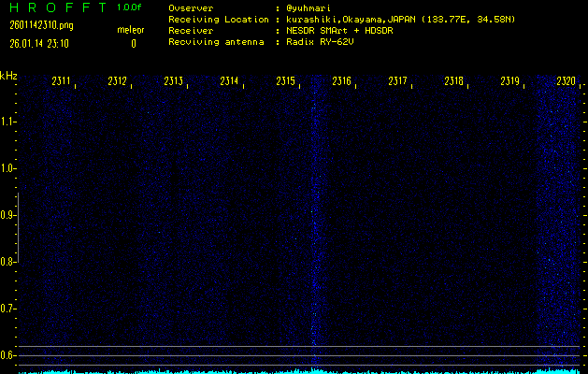This screenshot has height=374, width=588.
Task: Click the 2318 time marker
Action: coord(453,81)
